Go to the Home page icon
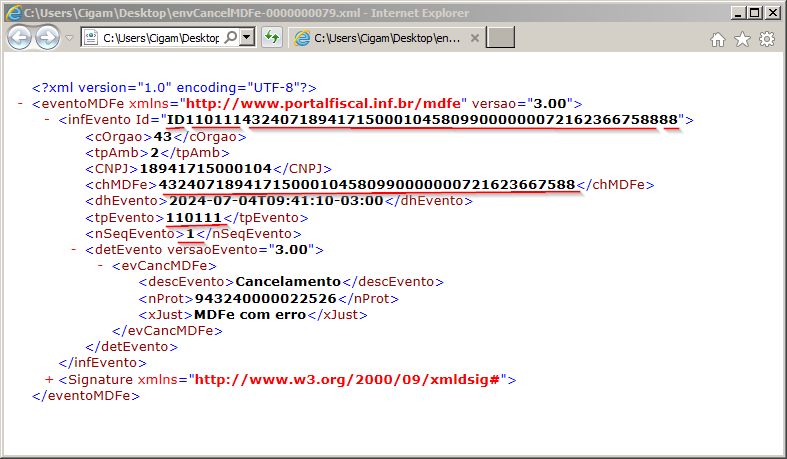This screenshot has height=459, width=787. click(718, 39)
